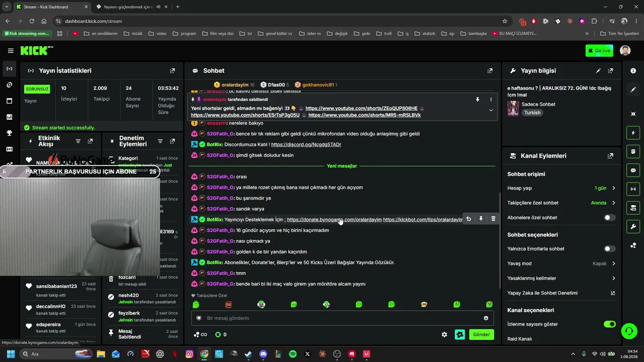Screen dimensions: 644x362
Task: Pop out the Yayın İstatistikleri panel
Action: tap(173, 71)
